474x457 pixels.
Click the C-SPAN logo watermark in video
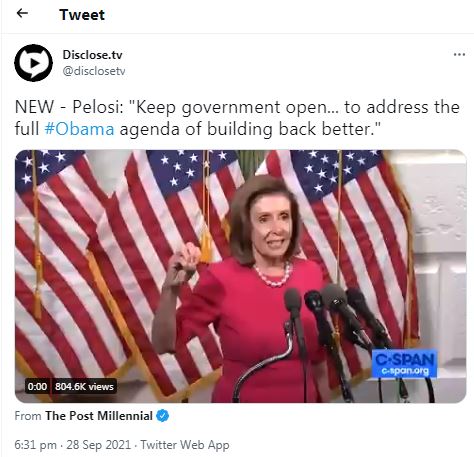405,363
